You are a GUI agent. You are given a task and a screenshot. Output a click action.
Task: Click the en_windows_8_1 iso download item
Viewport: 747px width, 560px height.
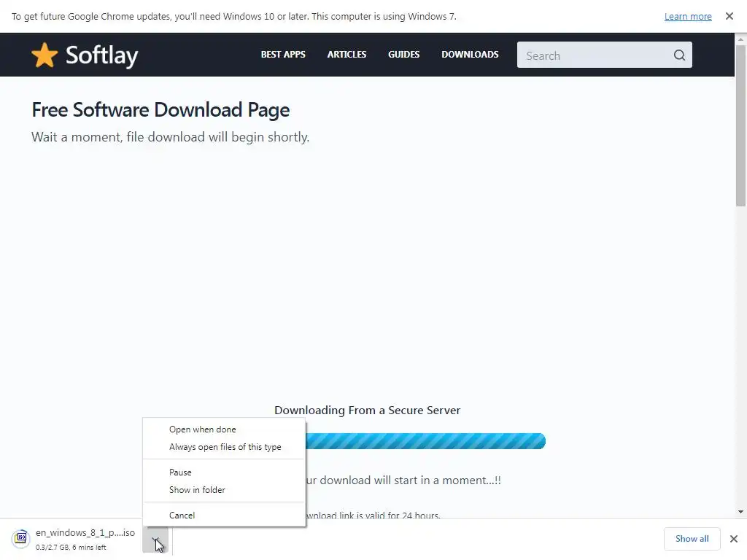tap(85, 533)
